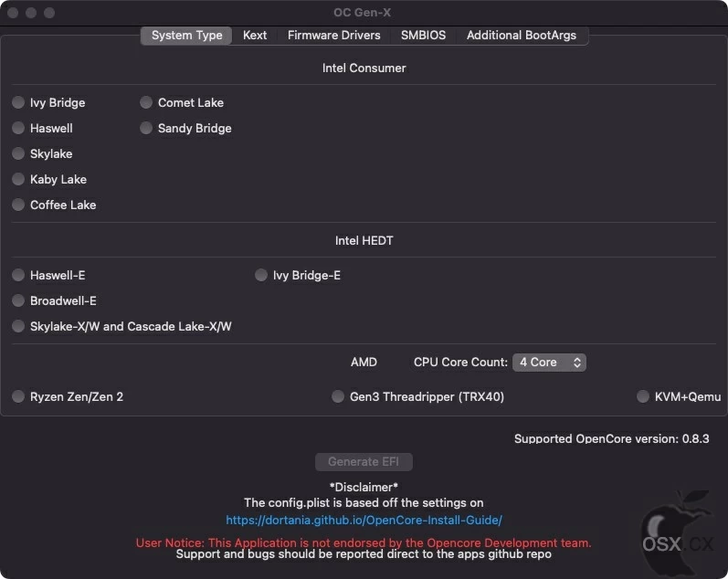
Task: Select the Ivy Bridge radio button
Action: [18, 102]
